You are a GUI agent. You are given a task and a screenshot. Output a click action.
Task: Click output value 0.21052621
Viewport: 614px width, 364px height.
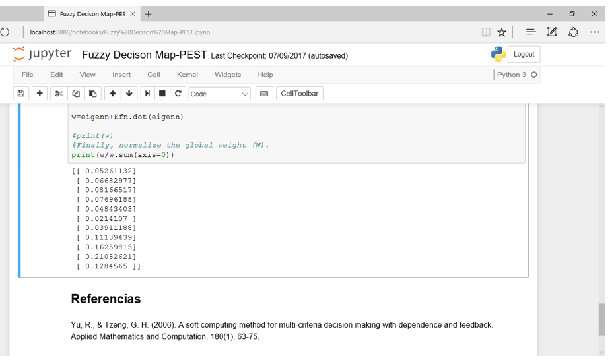(108, 257)
